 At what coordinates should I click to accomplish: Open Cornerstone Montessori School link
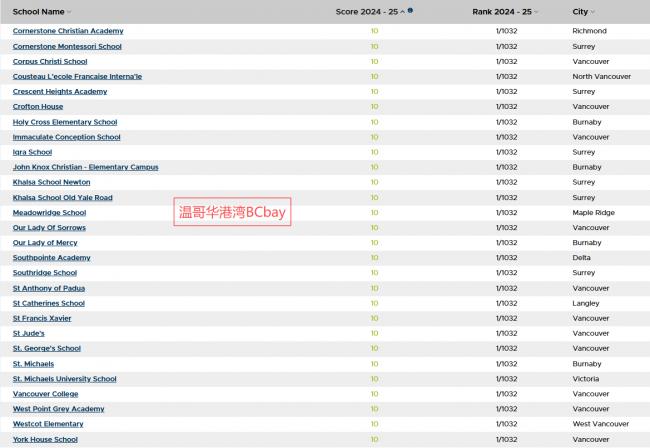(x=67, y=46)
